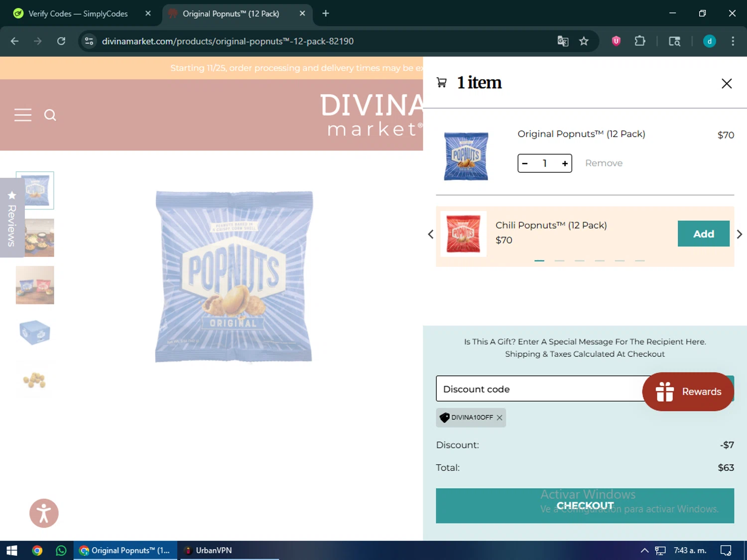Open the accessibility widget button
This screenshot has width=747, height=560.
coord(44,513)
